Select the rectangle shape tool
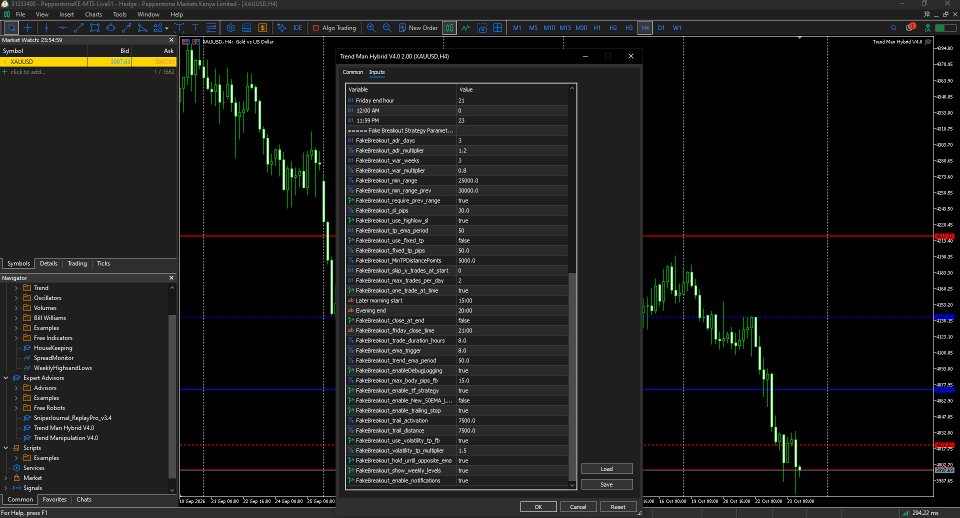Image resolution: width=960 pixels, height=518 pixels. pos(94,28)
